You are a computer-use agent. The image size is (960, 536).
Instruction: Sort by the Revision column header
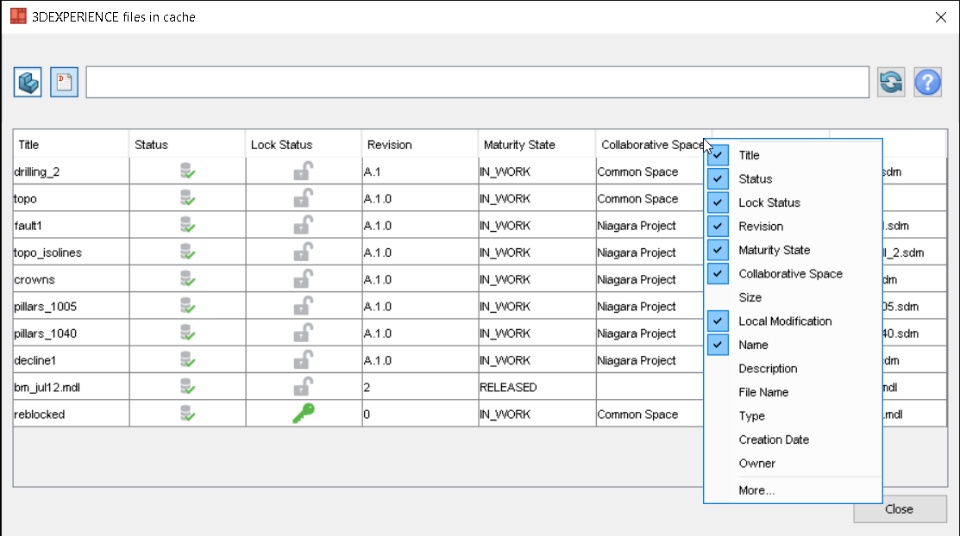coord(419,145)
